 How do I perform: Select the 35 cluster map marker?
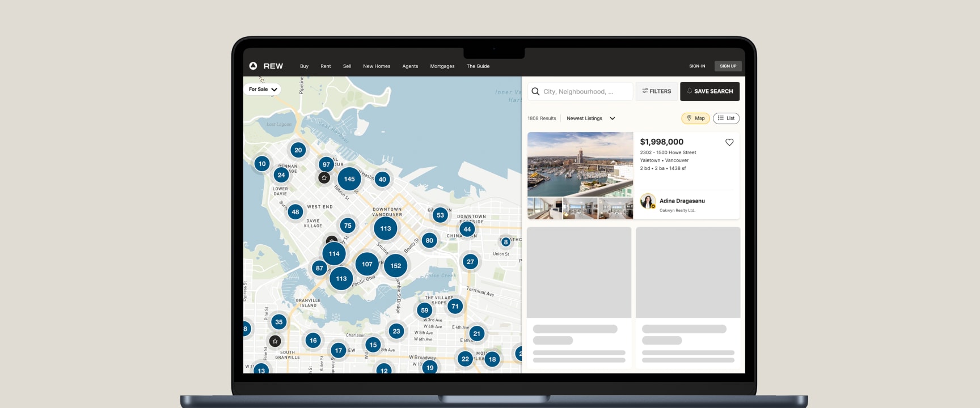point(278,322)
